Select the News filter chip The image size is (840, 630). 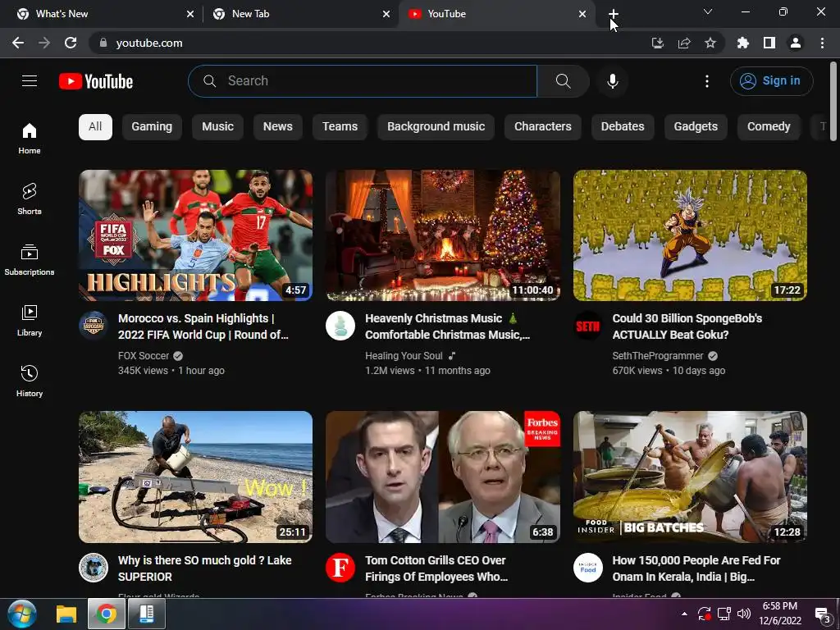coord(277,127)
